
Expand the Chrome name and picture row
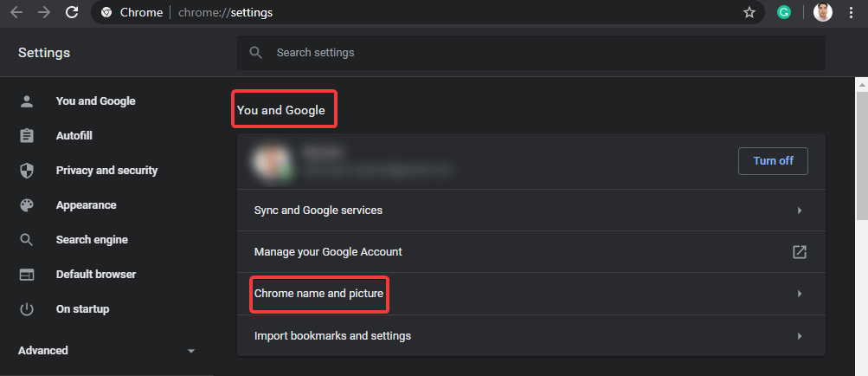(799, 294)
